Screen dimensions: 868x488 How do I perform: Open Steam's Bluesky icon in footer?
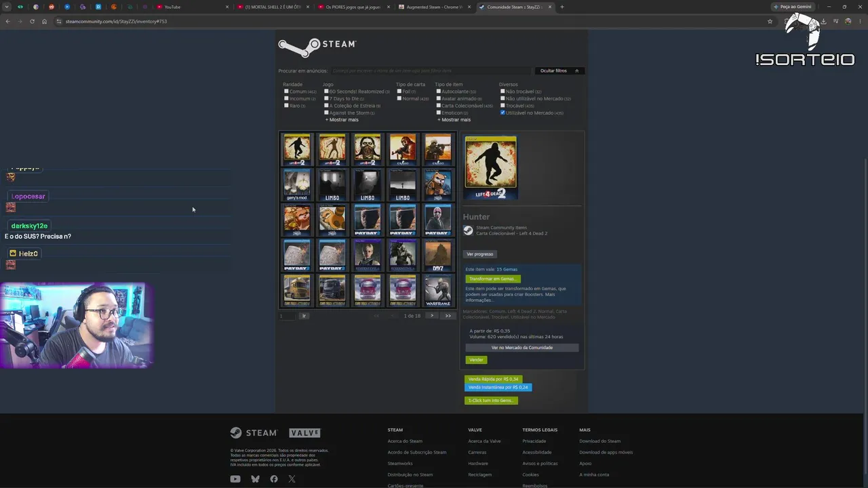click(255, 479)
